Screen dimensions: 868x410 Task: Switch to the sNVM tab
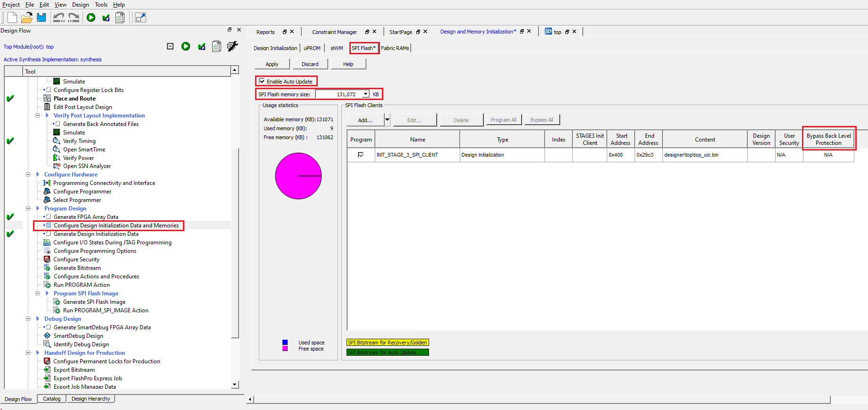(337, 48)
